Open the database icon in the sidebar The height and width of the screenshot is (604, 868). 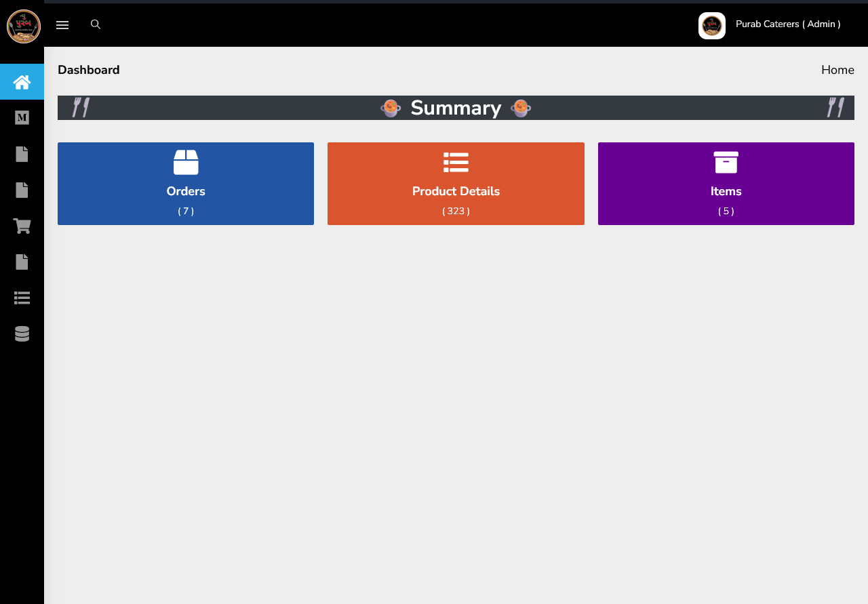(x=22, y=334)
